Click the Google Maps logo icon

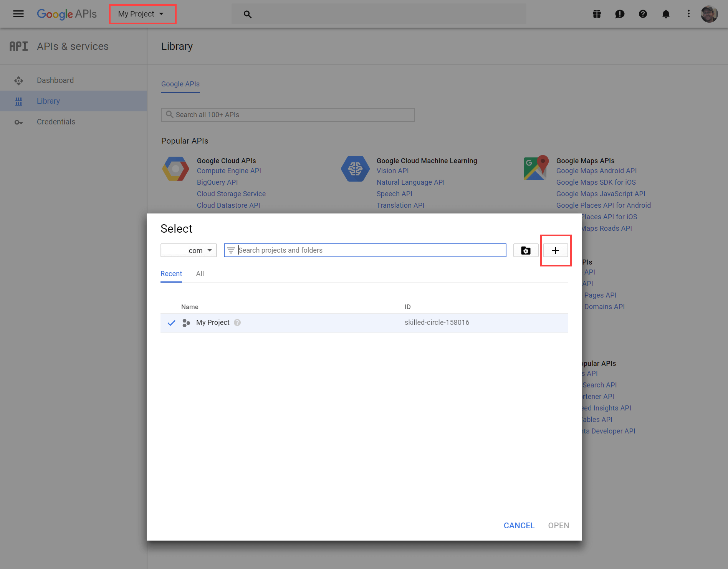tap(536, 168)
